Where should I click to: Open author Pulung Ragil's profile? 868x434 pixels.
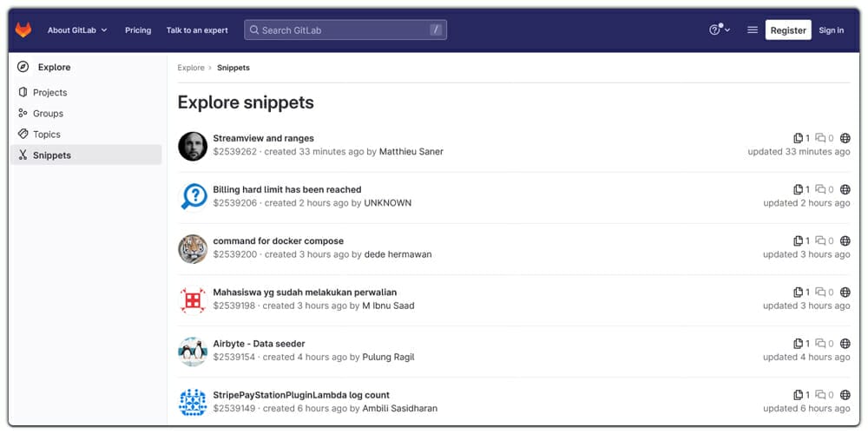[x=388, y=357]
